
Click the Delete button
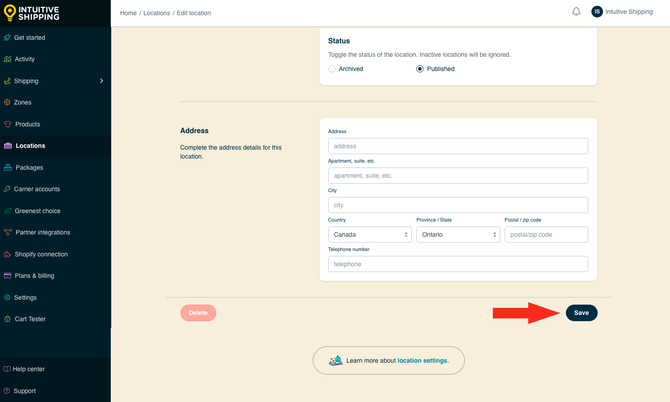(198, 313)
